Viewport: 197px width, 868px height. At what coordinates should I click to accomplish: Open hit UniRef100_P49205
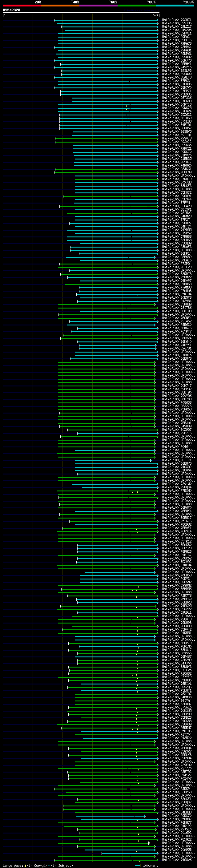coord(176,30)
